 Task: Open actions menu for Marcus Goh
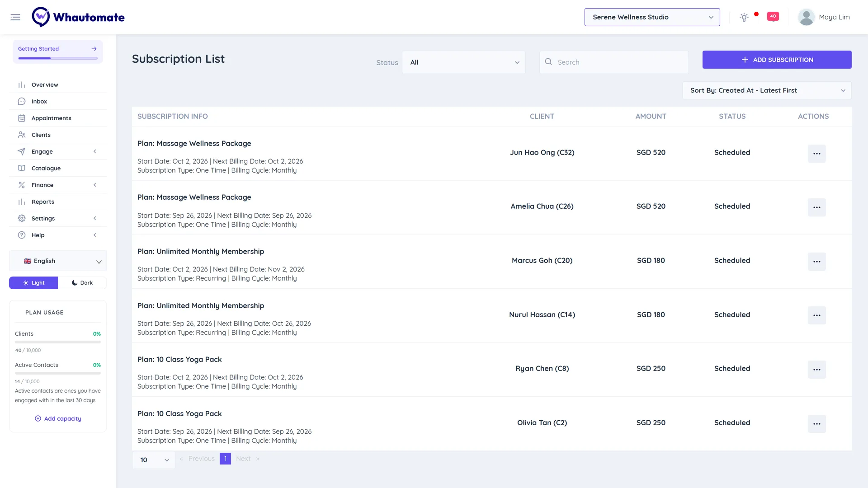[816, 262]
